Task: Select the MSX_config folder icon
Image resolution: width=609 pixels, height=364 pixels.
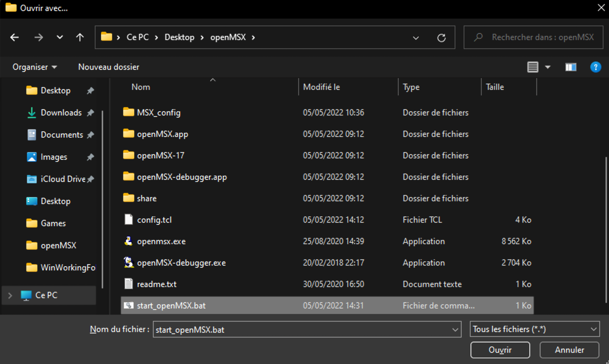Action: pos(128,112)
